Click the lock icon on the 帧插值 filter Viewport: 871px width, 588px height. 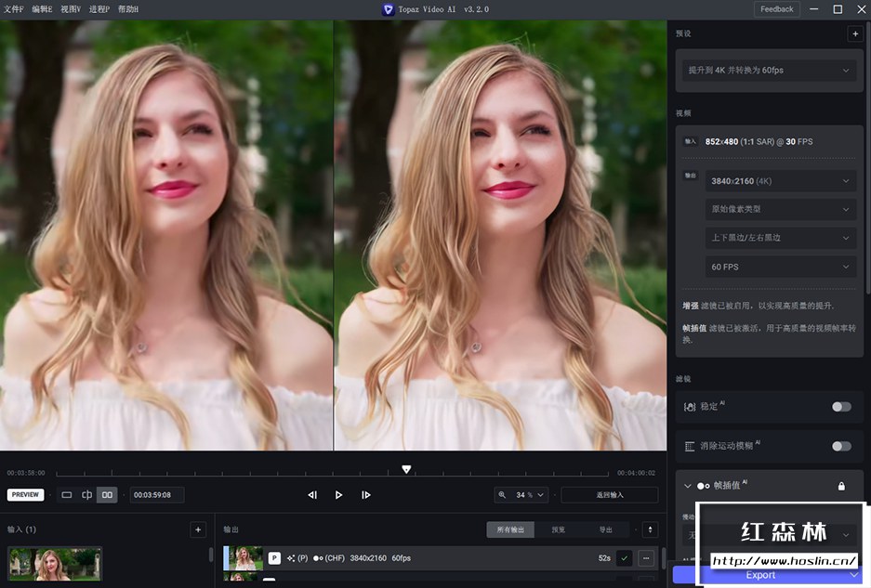[x=841, y=485]
